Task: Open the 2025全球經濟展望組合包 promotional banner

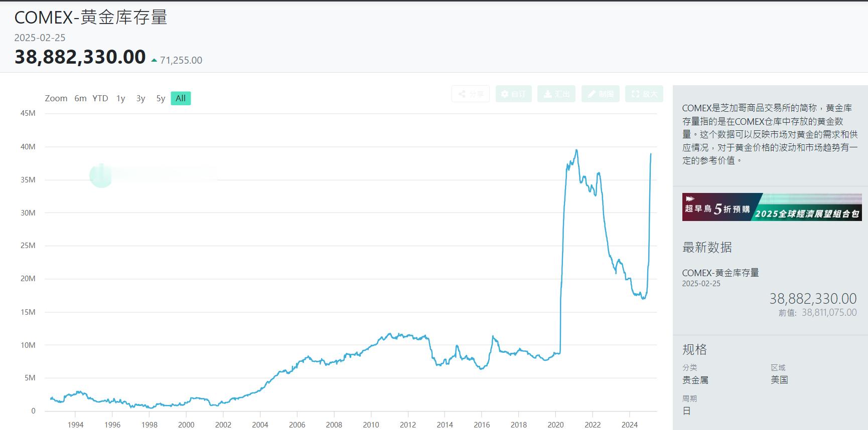Action: pyautogui.click(x=772, y=207)
